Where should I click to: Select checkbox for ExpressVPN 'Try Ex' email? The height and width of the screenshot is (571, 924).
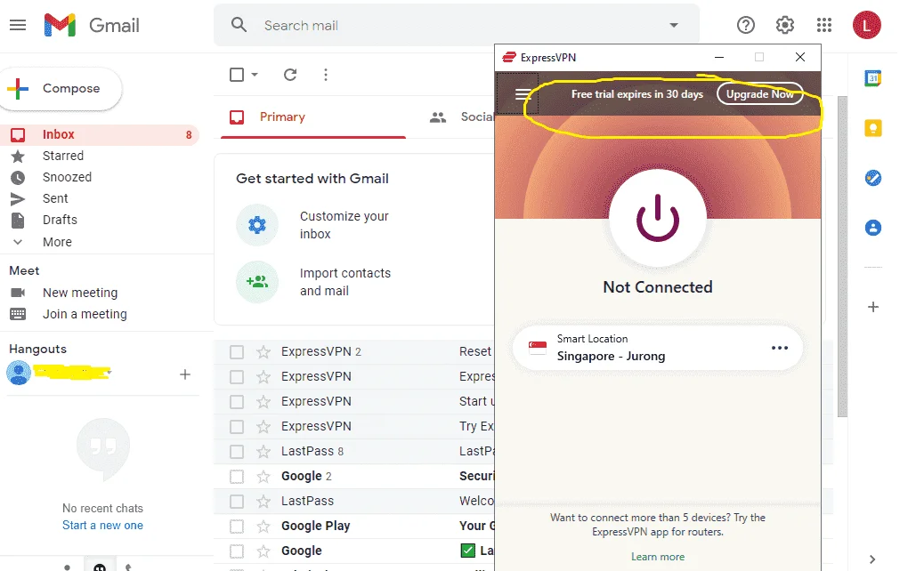[x=237, y=426]
